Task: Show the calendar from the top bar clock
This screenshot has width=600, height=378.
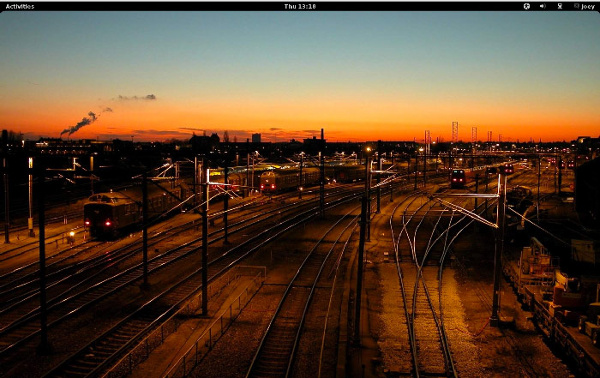Action: 300,7
